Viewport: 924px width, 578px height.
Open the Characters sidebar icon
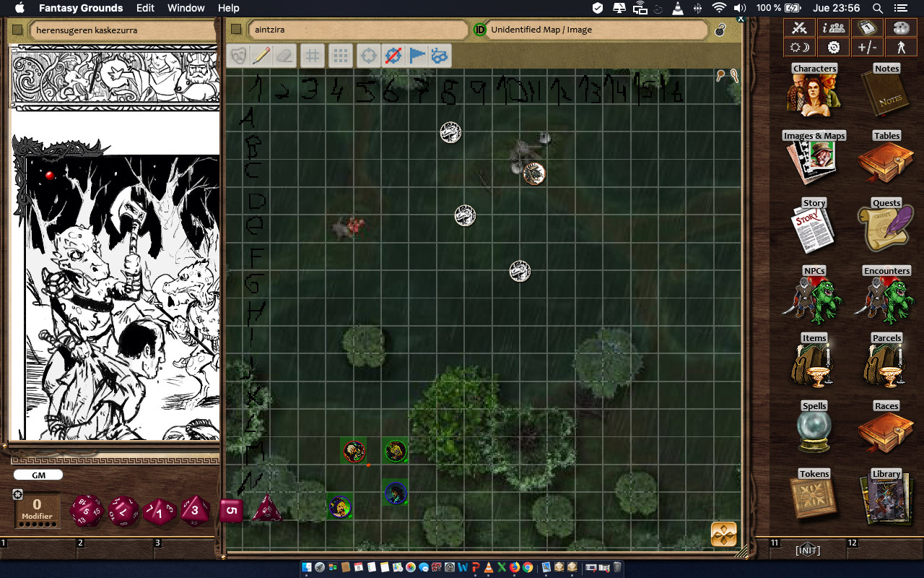tap(814, 90)
